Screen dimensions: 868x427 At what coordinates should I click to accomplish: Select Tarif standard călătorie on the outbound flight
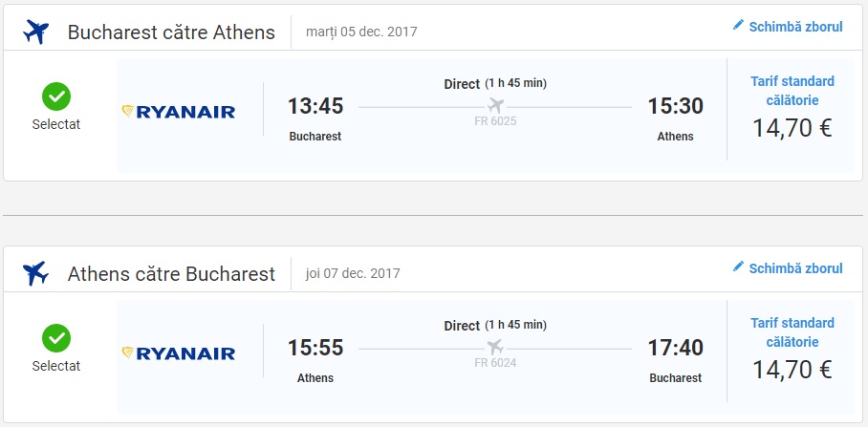792,90
